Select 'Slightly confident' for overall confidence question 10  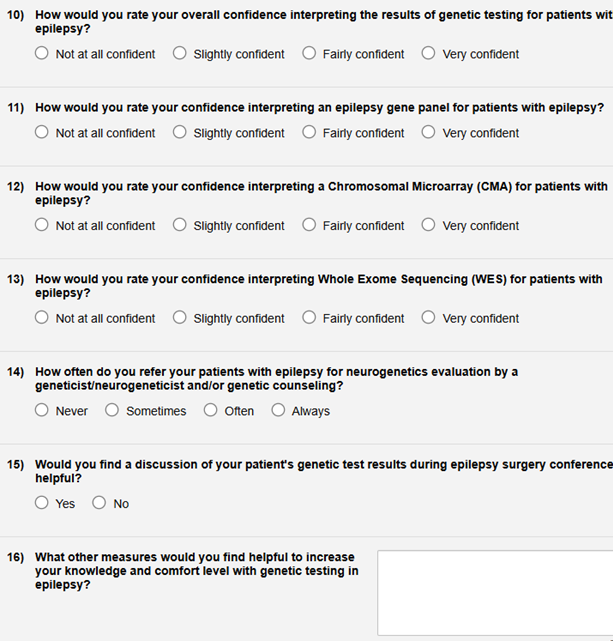click(x=180, y=54)
